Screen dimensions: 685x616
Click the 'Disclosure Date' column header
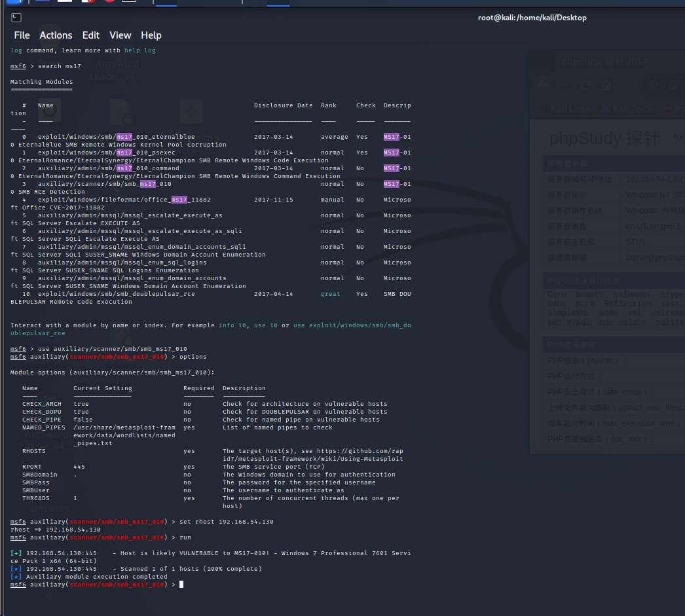pyautogui.click(x=283, y=105)
